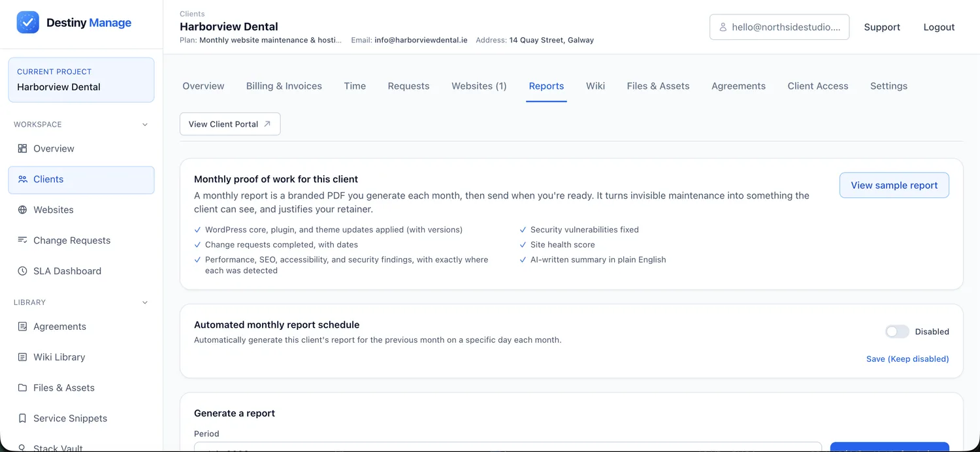Open the Time tab
This screenshot has height=452, width=980.
tap(355, 86)
